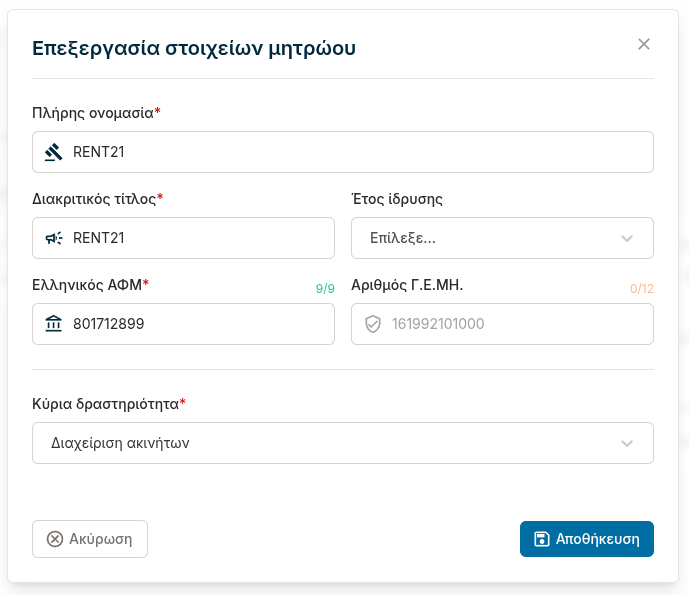This screenshot has width=689, height=595.
Task: Focus the Αριθμός Γ.Ε.ΜΗ. input field
Action: tap(502, 324)
